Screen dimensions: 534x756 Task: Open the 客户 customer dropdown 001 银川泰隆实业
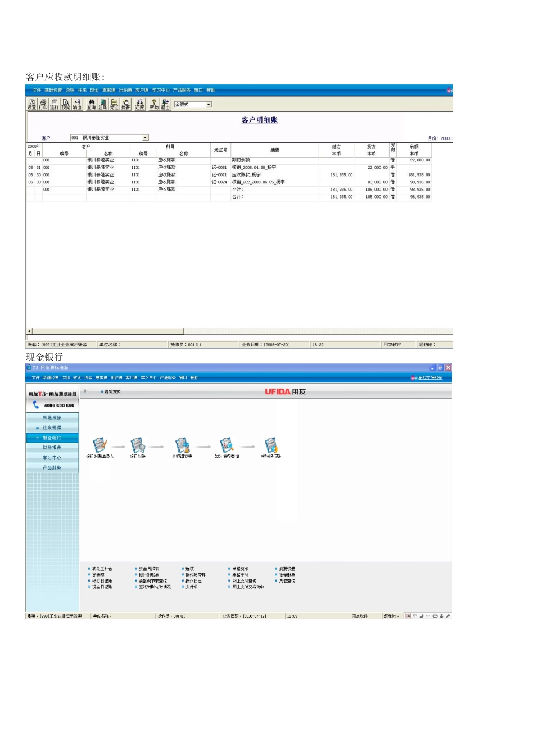(109, 137)
